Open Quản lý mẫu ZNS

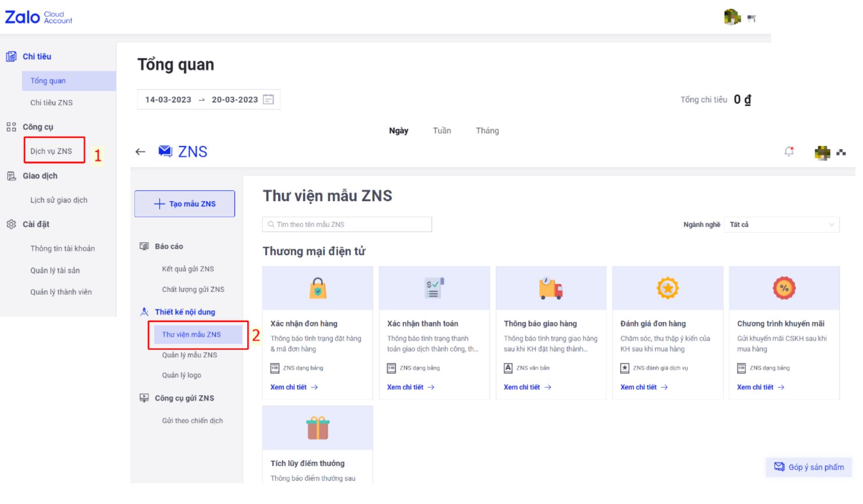[189, 355]
